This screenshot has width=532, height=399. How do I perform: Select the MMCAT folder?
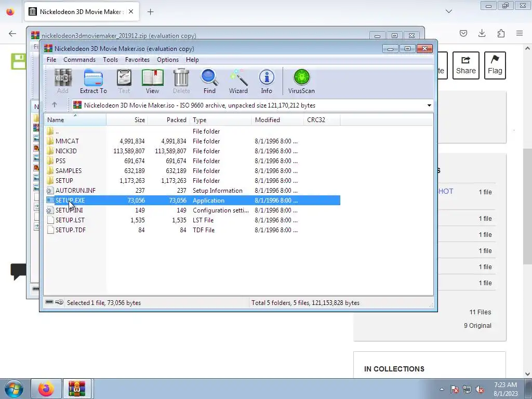pyautogui.click(x=192, y=141)
